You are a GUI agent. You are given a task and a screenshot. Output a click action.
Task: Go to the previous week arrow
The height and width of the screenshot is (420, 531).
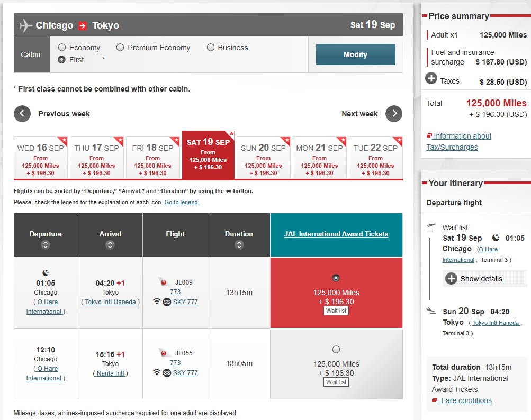click(22, 114)
